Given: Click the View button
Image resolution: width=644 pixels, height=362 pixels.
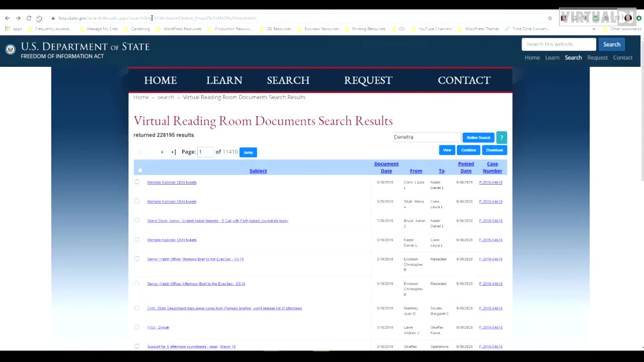Looking at the screenshot, I should tap(447, 150).
